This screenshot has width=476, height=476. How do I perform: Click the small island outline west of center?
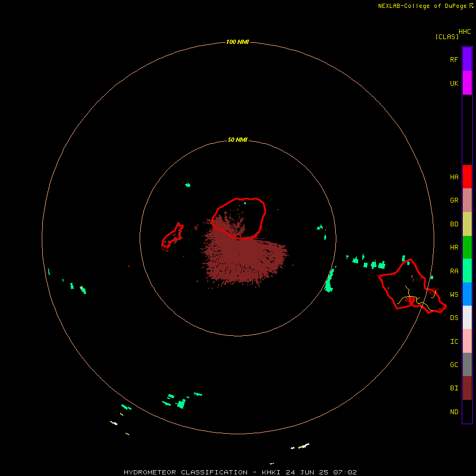[172, 236]
